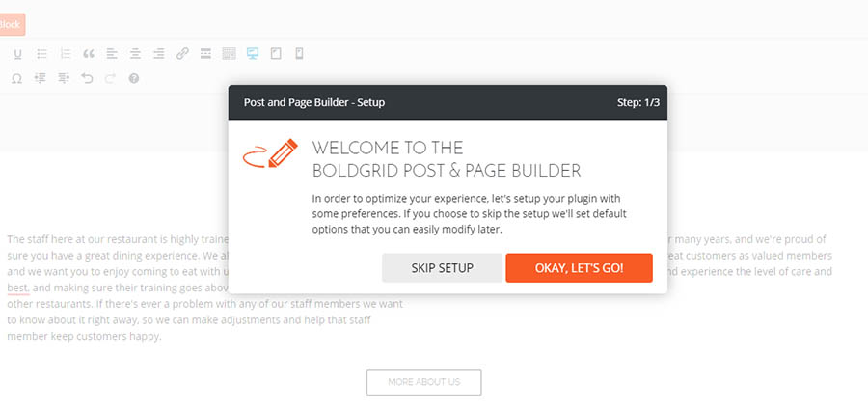868x413 pixels.
Task: Switch to phone preview
Action: 299,54
